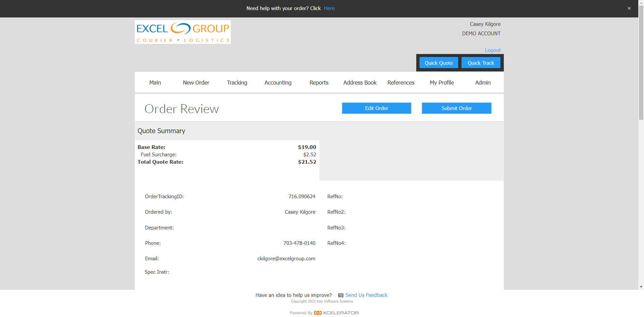Click Copyright 2021 Key Software Systems text
This screenshot has width=644, height=317.
point(322,302)
